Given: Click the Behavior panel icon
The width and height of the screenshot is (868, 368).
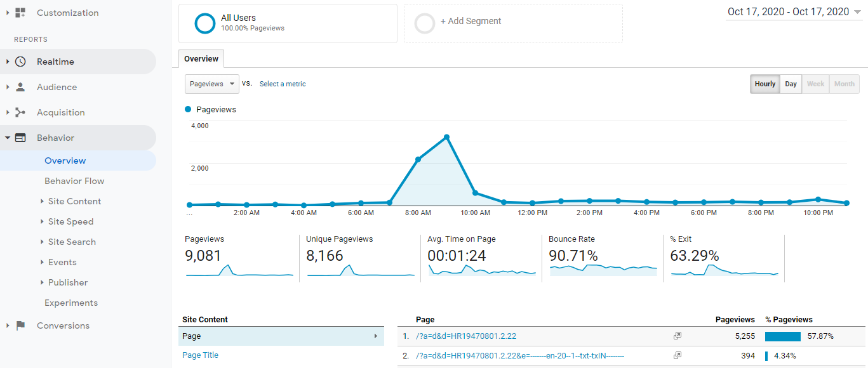Looking at the screenshot, I should (20, 138).
